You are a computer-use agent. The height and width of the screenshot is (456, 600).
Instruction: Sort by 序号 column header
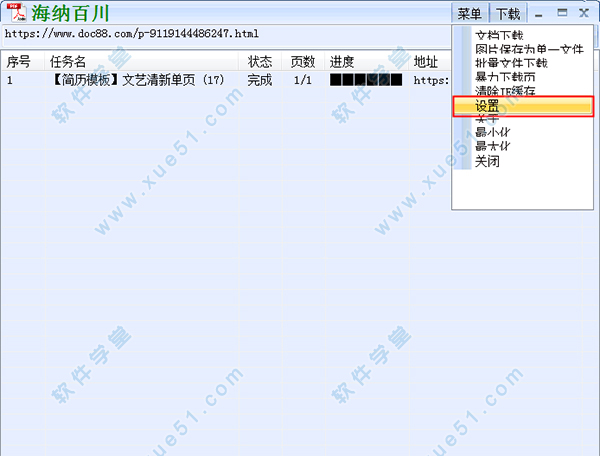(22, 62)
